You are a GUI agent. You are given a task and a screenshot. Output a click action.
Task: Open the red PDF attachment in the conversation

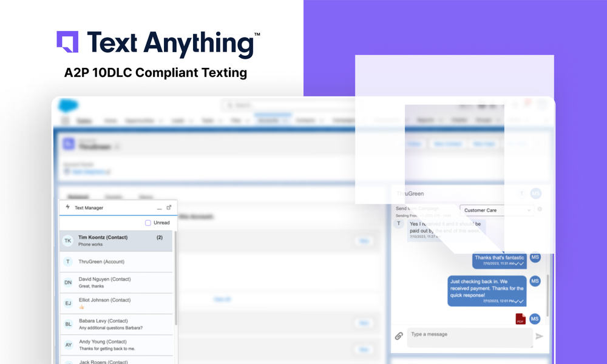pos(521,318)
